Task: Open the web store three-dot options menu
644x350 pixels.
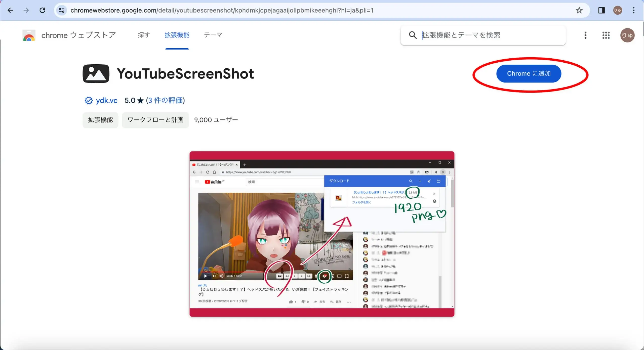Action: coord(585,35)
